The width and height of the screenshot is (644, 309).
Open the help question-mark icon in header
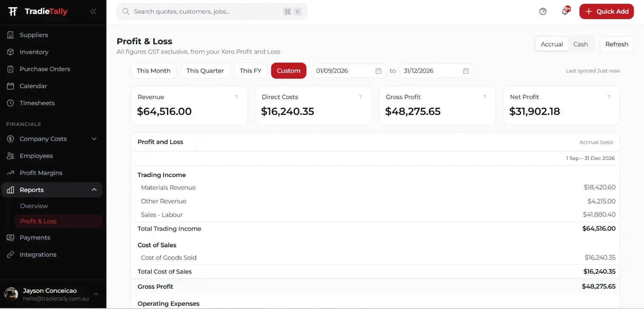[543, 11]
